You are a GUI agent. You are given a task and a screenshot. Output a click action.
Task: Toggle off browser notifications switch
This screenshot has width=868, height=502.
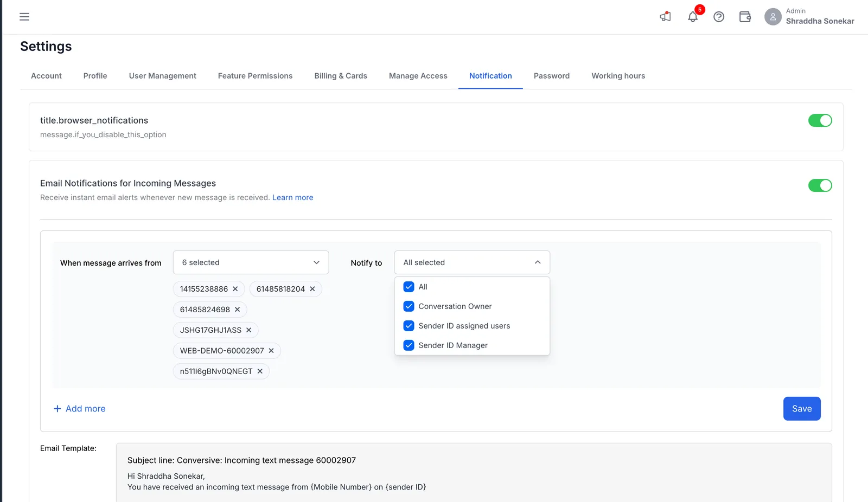pyautogui.click(x=820, y=120)
